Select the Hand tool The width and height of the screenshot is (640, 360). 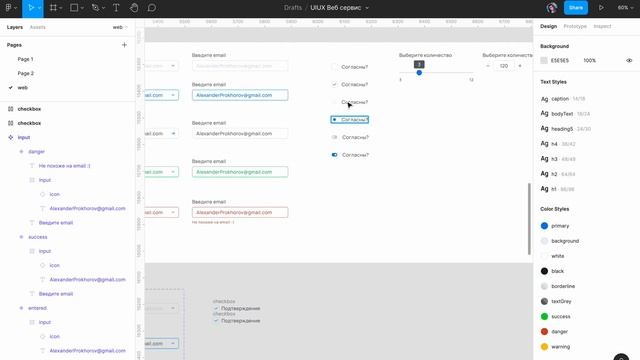pos(134,8)
